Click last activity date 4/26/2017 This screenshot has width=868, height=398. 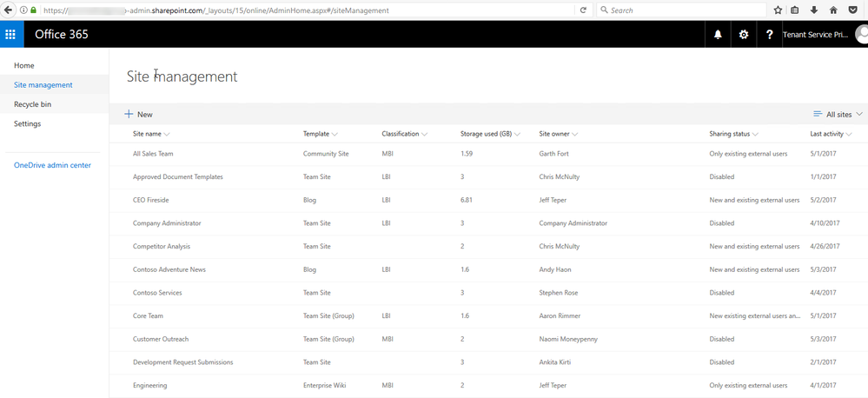click(x=825, y=246)
